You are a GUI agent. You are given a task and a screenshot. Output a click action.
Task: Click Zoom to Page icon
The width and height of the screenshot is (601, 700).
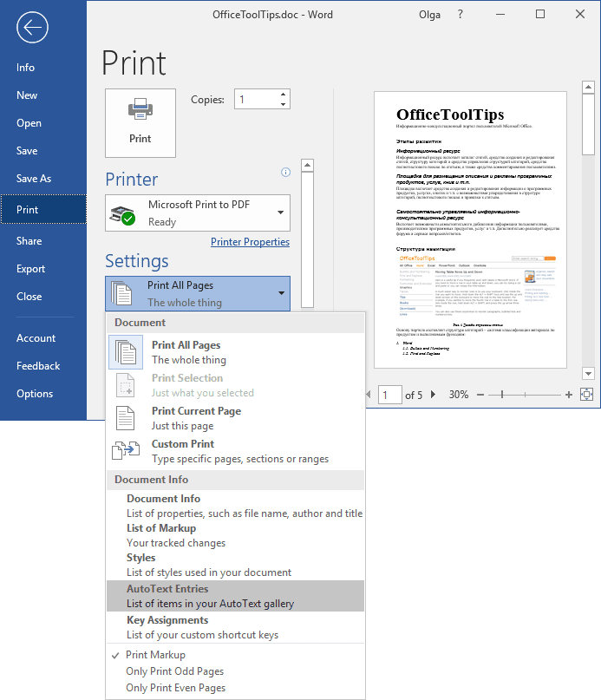coord(587,394)
